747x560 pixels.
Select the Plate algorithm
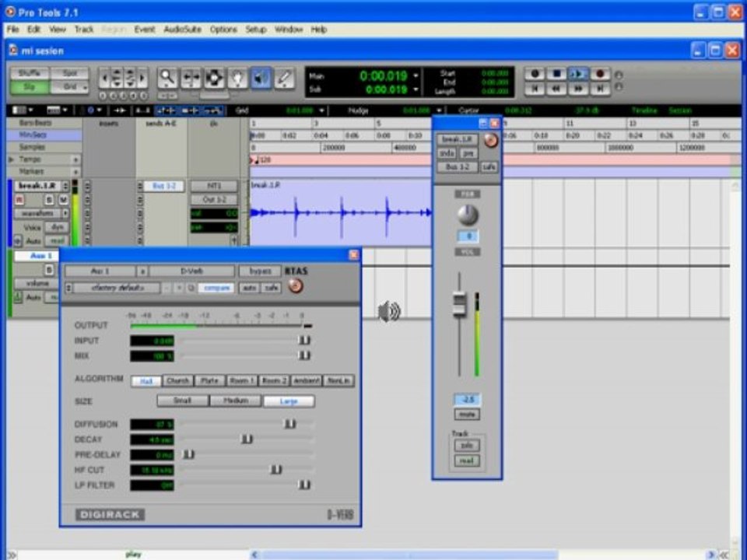(209, 381)
